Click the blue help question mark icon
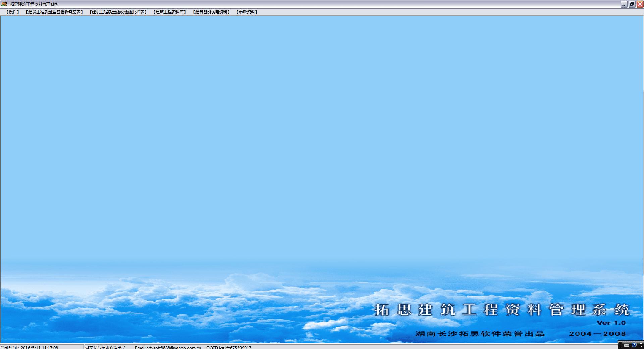The width and height of the screenshot is (644, 349). click(634, 345)
